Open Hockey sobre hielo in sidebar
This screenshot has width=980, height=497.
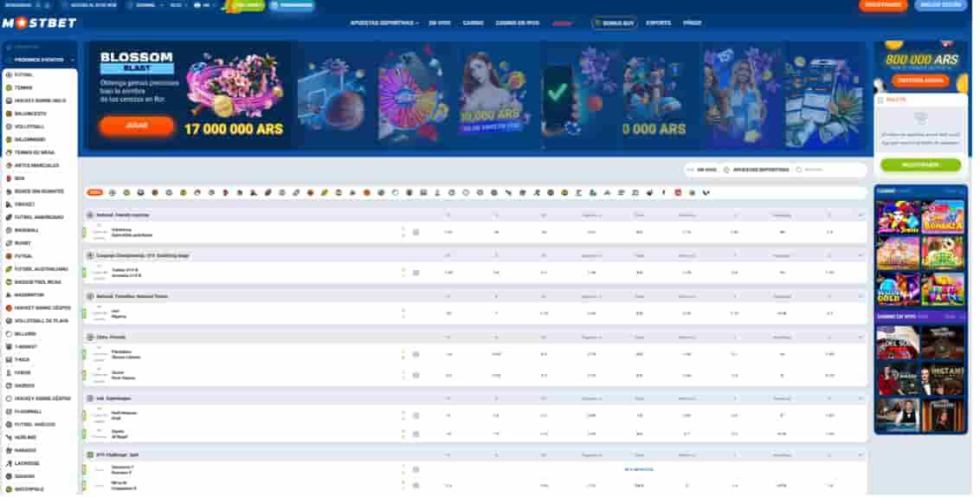[x=39, y=100]
